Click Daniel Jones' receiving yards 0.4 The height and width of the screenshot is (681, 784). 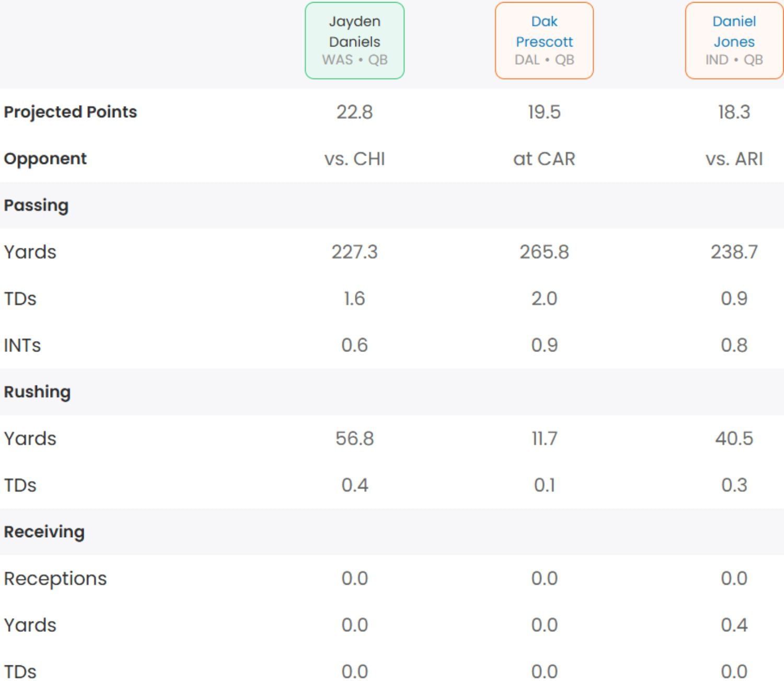click(734, 625)
